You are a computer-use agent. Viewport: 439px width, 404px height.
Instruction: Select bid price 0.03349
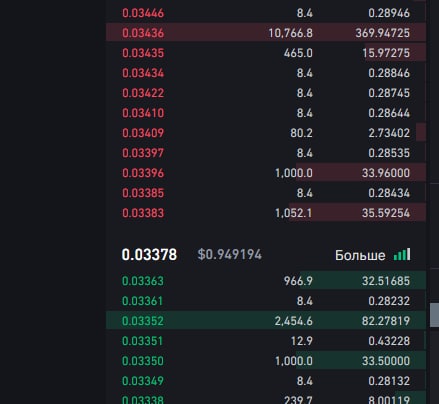[143, 381]
